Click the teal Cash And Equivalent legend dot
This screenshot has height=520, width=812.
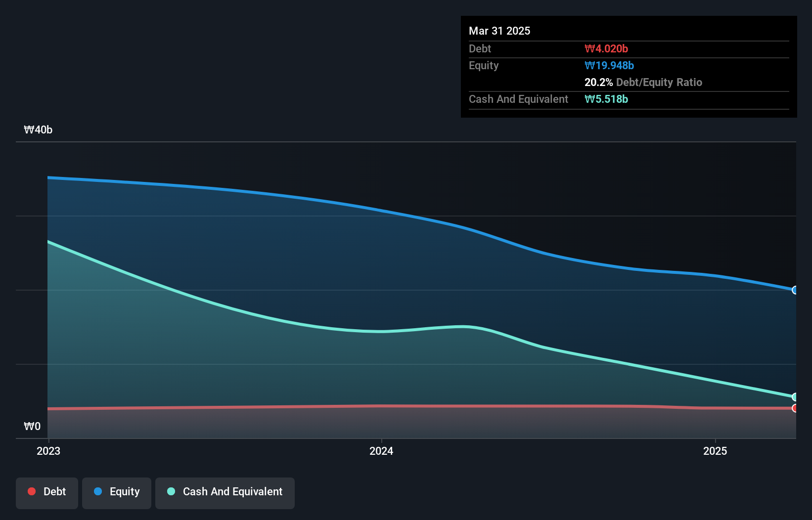(x=171, y=491)
